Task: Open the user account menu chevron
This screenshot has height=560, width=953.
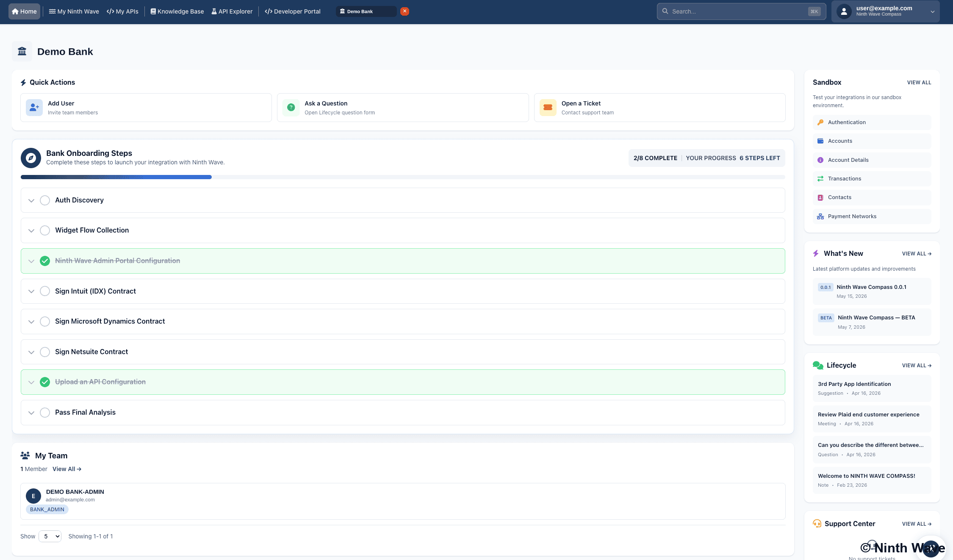Action: [x=932, y=12]
